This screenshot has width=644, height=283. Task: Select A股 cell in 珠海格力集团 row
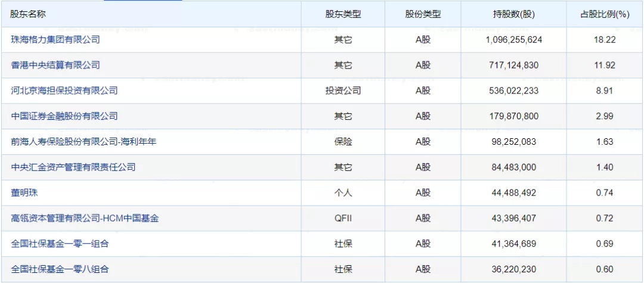pyautogui.click(x=423, y=40)
